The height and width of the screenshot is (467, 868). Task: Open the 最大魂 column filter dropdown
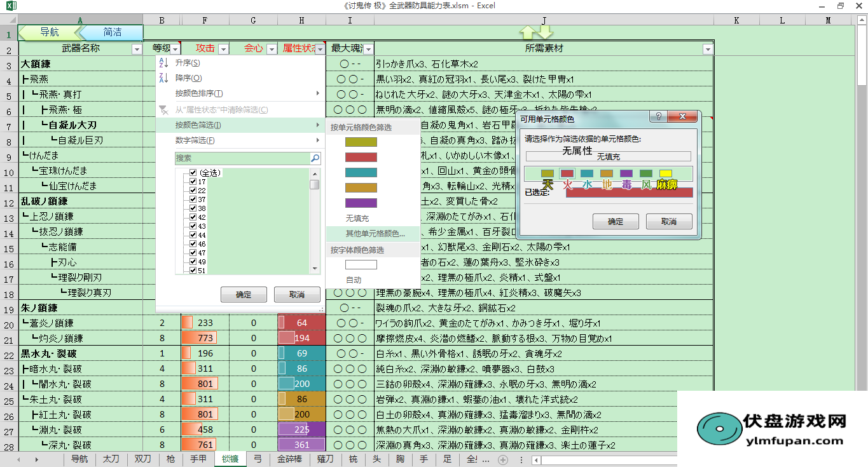click(368, 49)
